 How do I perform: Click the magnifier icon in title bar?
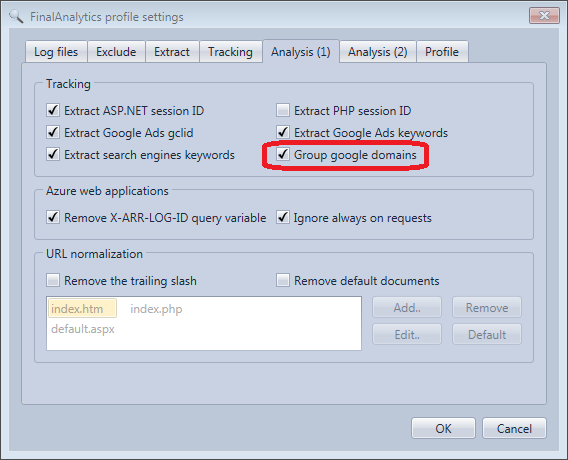point(16,16)
